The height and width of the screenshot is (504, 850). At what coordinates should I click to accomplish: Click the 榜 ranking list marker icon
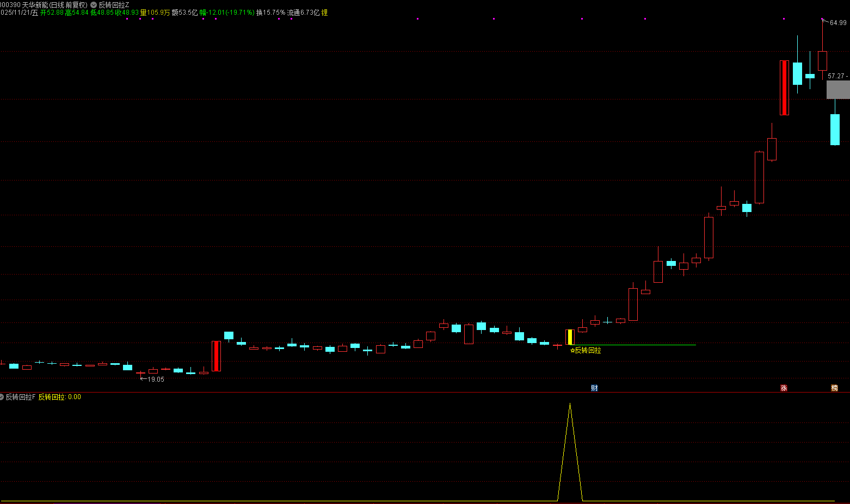834,388
